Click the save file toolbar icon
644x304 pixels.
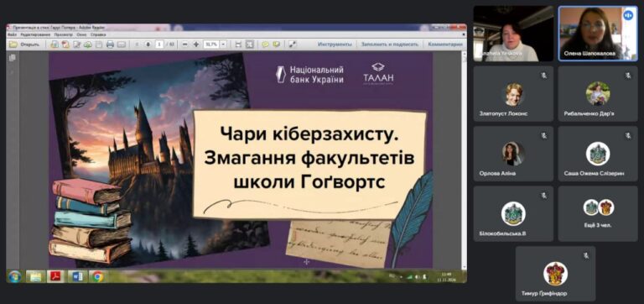(x=99, y=45)
